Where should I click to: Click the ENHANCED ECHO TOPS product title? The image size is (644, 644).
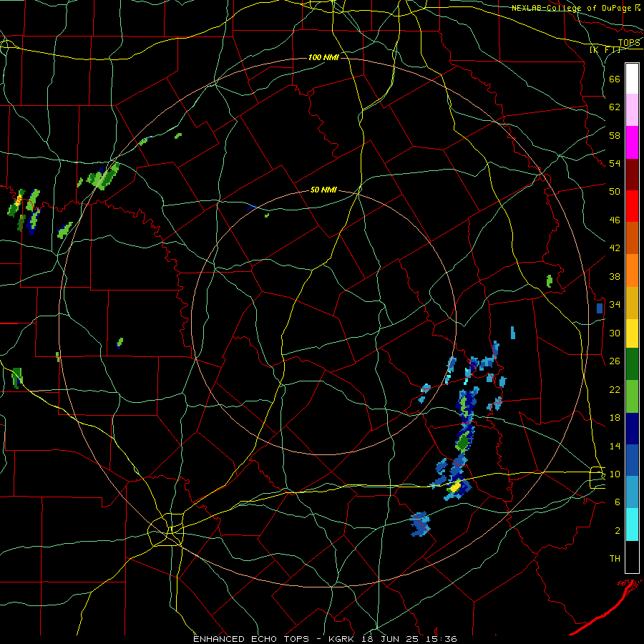tap(251, 639)
